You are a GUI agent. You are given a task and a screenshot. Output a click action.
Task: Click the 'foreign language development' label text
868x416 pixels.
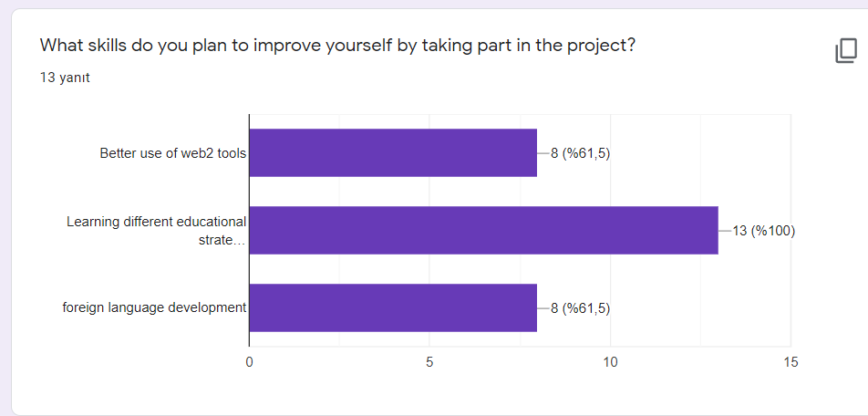tap(154, 307)
